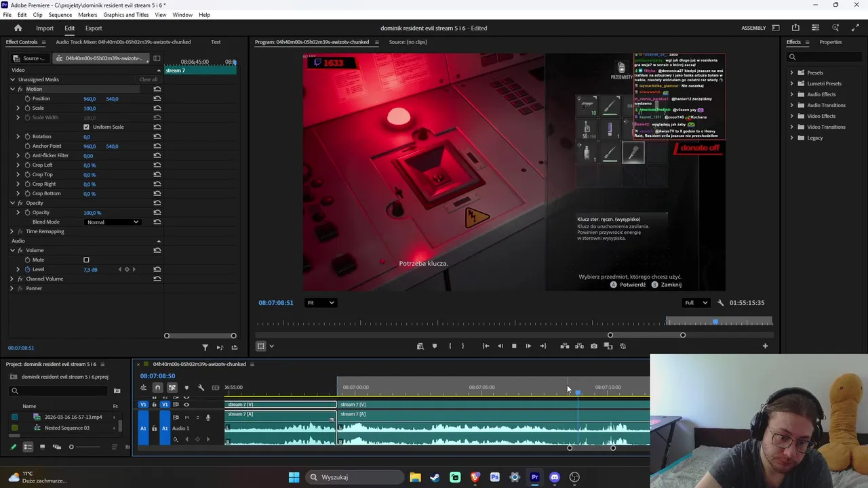Image resolution: width=868 pixels, height=488 pixels.
Task: Open the Graphics and Titles menu
Action: click(x=126, y=15)
